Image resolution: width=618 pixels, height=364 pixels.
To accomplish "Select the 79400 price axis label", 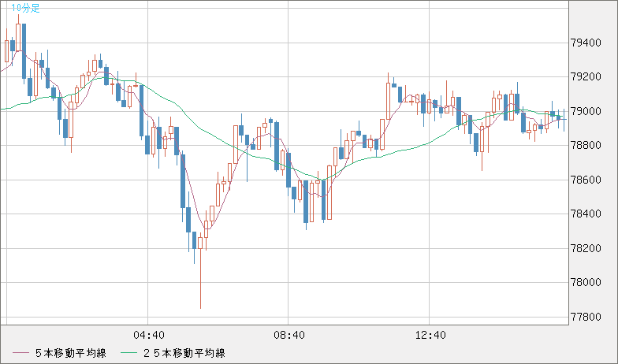I will (586, 43).
